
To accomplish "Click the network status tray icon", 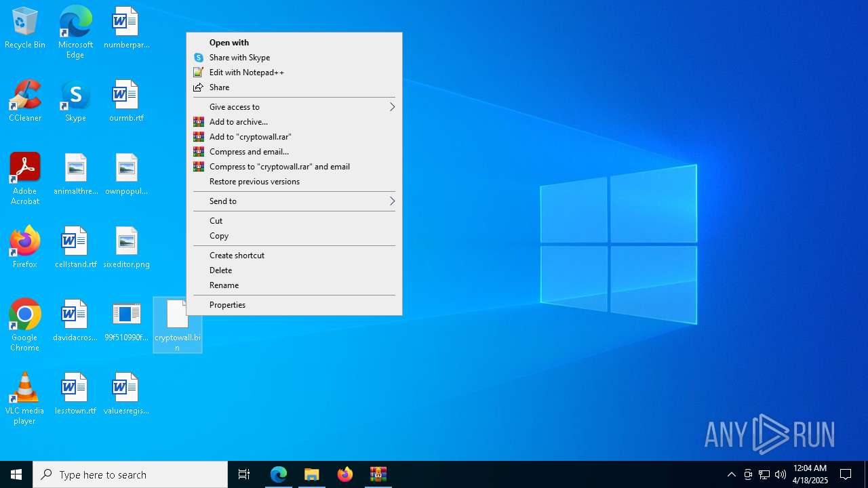I will (x=764, y=474).
